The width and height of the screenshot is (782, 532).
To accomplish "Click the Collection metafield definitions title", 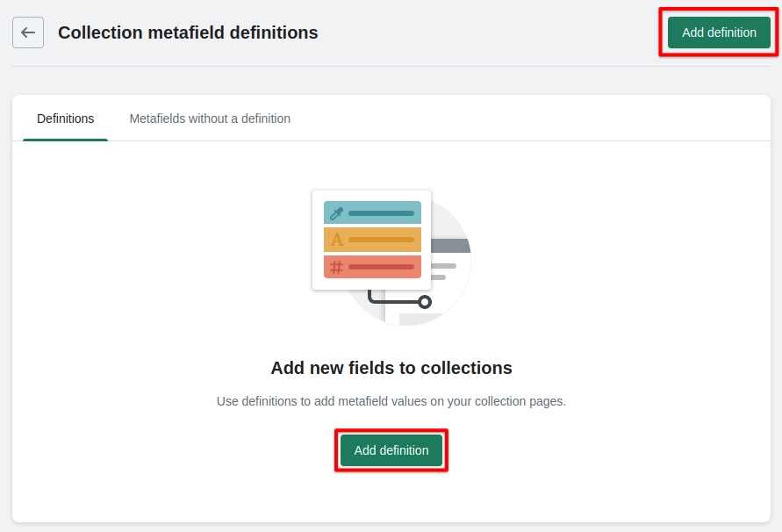I will point(188,32).
